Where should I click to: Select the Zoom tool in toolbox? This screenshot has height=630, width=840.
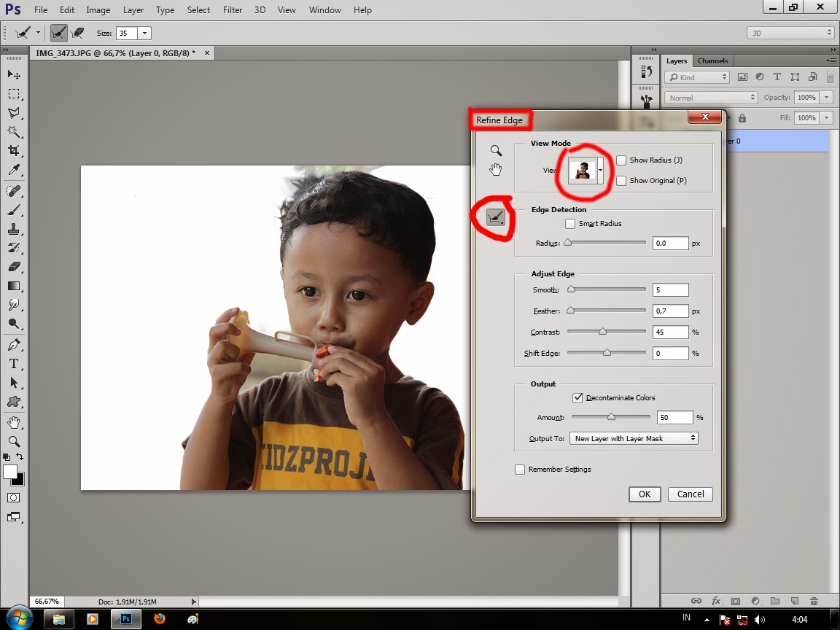tap(14, 441)
